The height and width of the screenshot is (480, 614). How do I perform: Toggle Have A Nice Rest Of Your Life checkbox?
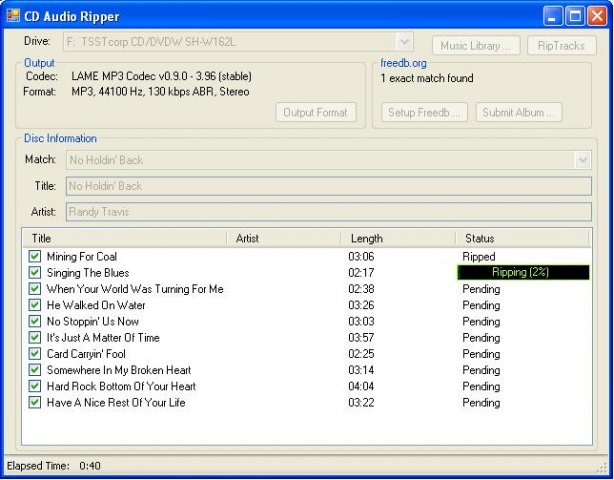[x=34, y=402]
